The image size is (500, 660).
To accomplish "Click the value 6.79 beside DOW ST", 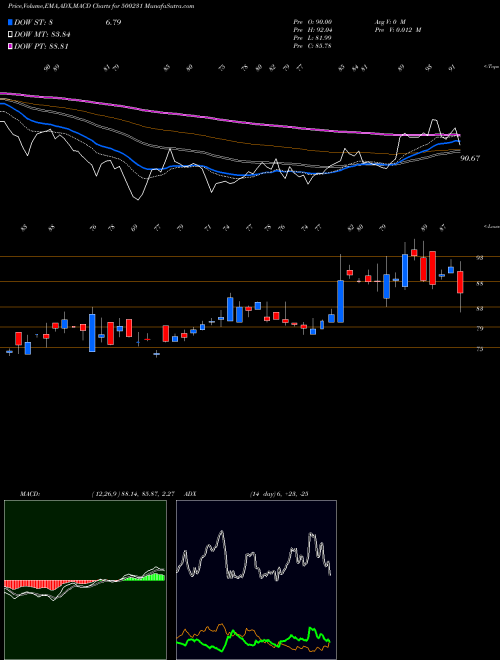I will click(x=113, y=22).
